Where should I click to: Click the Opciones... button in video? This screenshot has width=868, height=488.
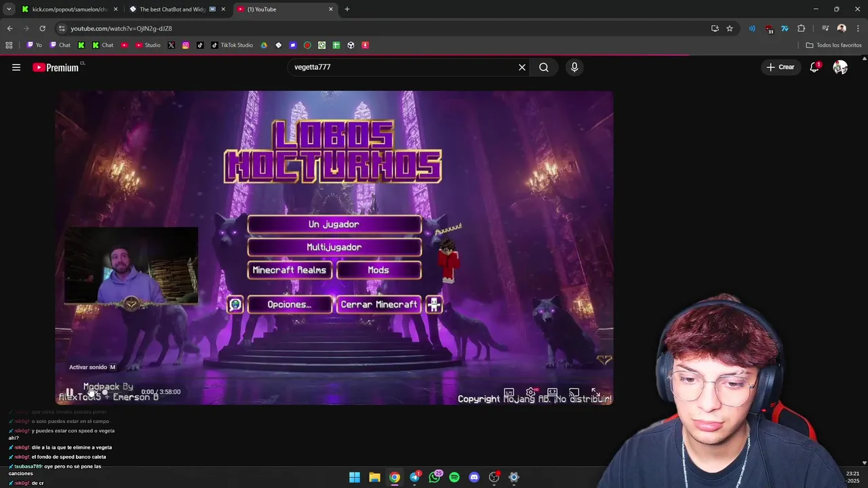click(x=290, y=304)
